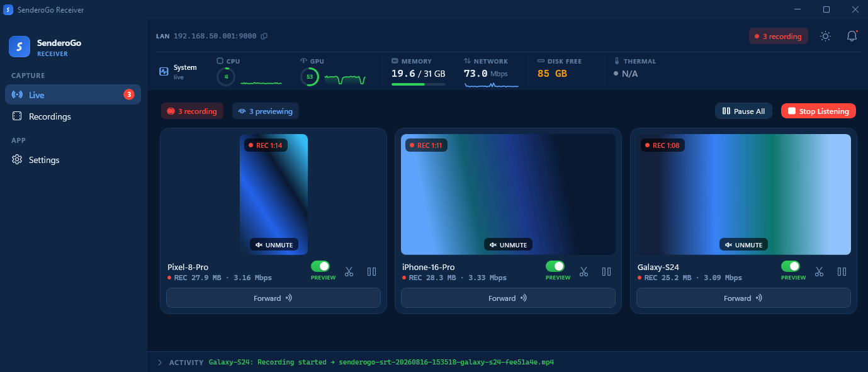This screenshot has width=868, height=372.
Task: Unmute the iPhone-16-Pro preview
Action: (508, 245)
